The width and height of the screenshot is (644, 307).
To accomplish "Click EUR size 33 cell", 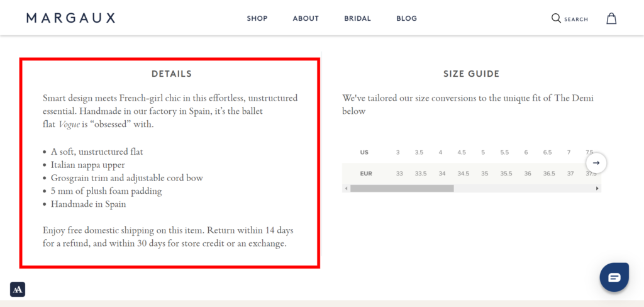I will click(399, 174).
